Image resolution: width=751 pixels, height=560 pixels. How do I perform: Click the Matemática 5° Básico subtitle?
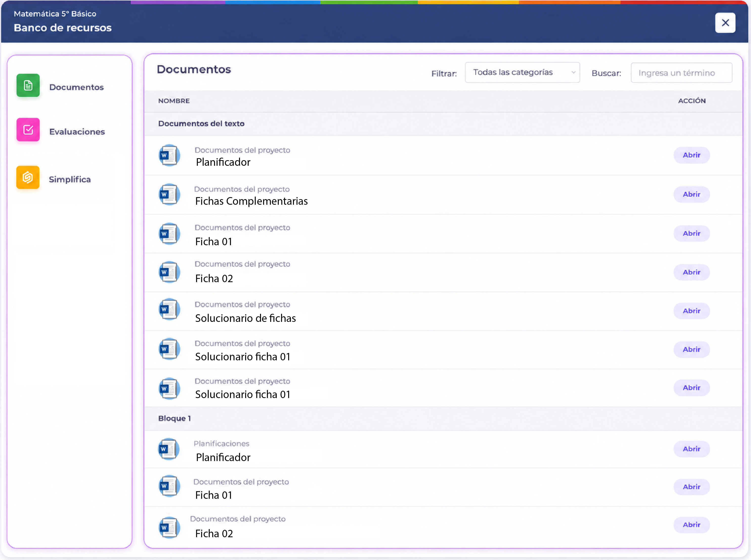click(x=55, y=14)
